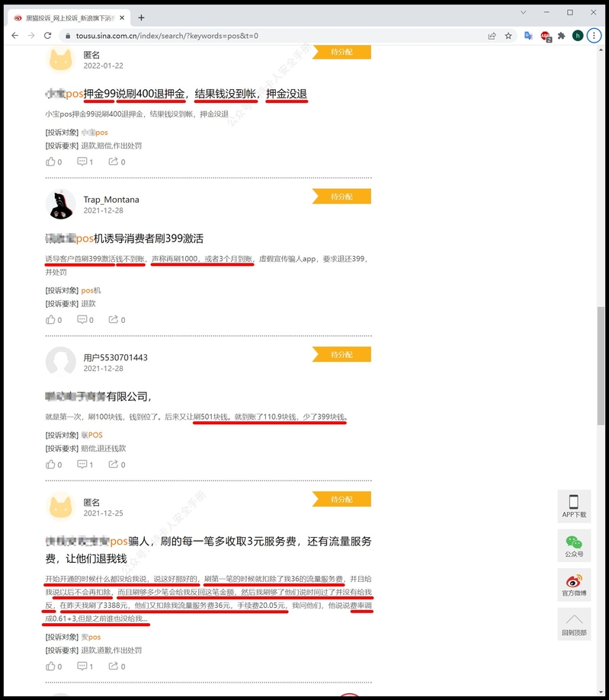Open the extensions puzzle icon
Screen dimensions: 609x700
[x=562, y=36]
